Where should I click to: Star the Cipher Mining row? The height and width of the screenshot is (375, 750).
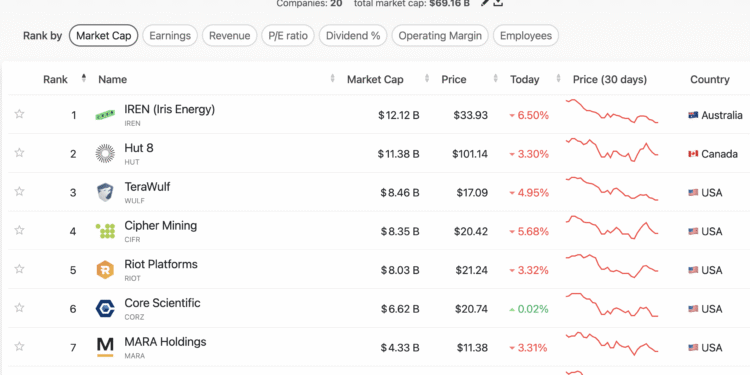[x=19, y=230]
